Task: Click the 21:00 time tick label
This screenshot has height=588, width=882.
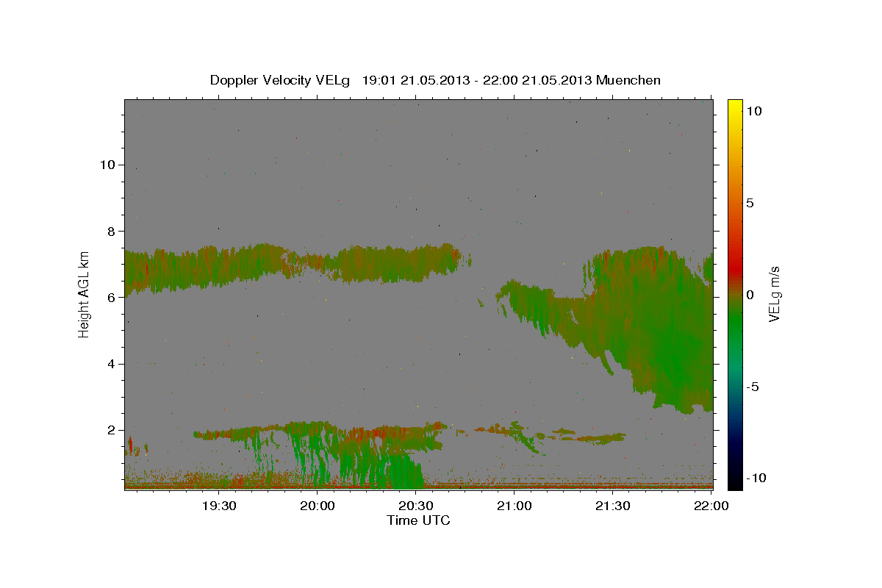Action: [514, 506]
